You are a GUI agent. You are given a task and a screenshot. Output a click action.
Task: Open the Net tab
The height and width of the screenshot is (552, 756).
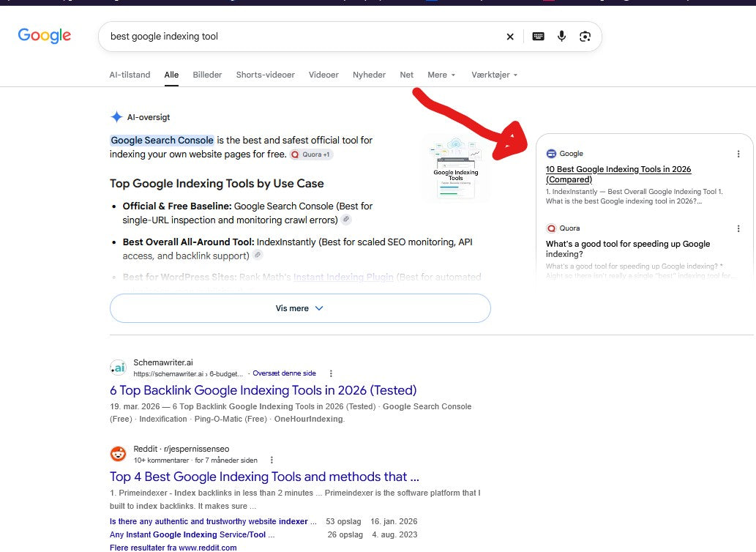(x=406, y=75)
